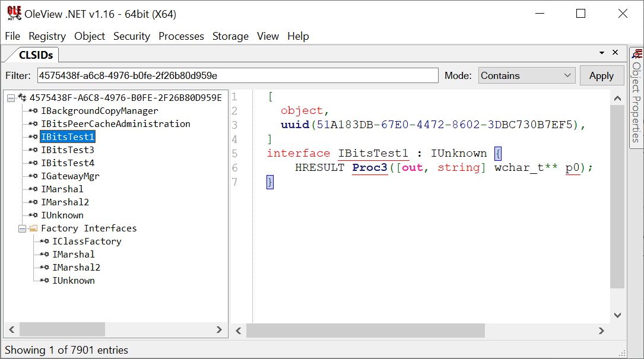Switch to the CLSIDs tab
The height and width of the screenshot is (359, 644).
tap(36, 55)
